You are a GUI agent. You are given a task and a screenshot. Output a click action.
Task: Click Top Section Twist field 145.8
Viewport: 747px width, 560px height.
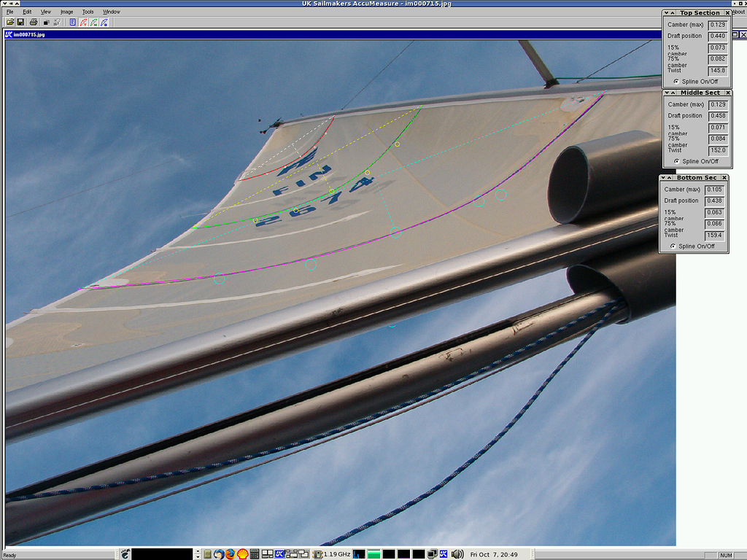[x=718, y=71]
